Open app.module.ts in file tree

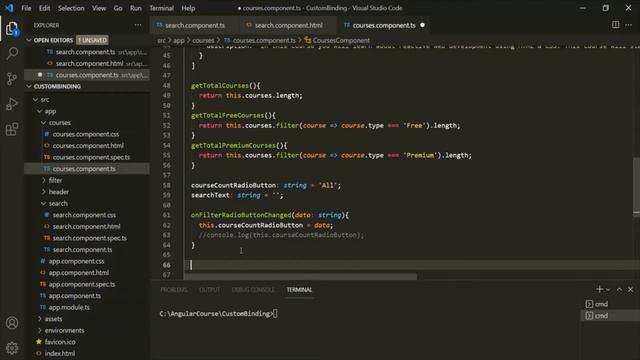coord(69,307)
